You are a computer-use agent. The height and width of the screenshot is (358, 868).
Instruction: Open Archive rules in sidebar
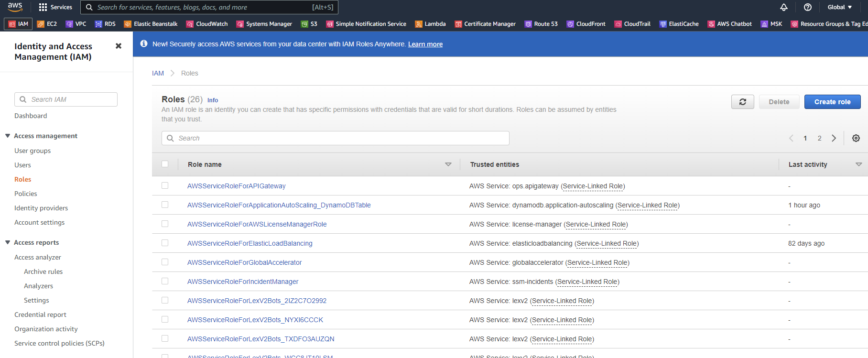(x=43, y=271)
